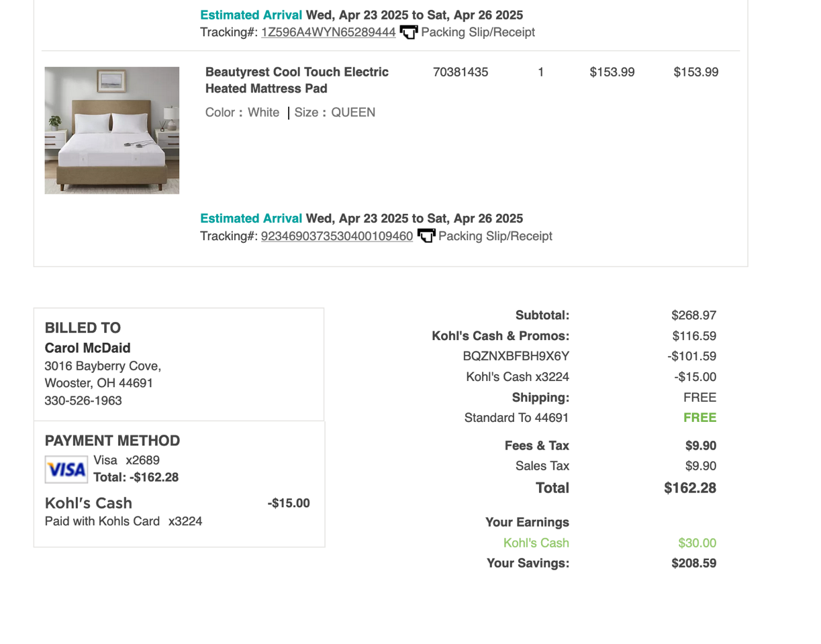Open tracking number 9234690373530400109460 link
This screenshot has width=821, height=644.
[336, 236]
